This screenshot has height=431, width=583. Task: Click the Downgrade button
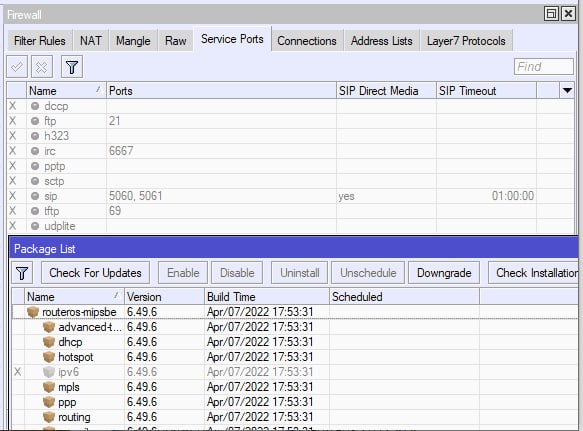pyautogui.click(x=444, y=273)
